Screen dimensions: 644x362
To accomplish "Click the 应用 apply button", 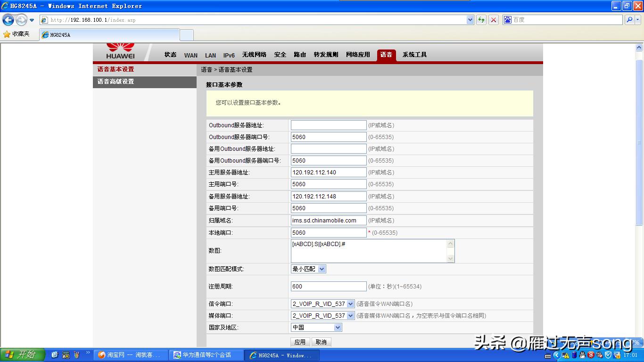I will (300, 342).
